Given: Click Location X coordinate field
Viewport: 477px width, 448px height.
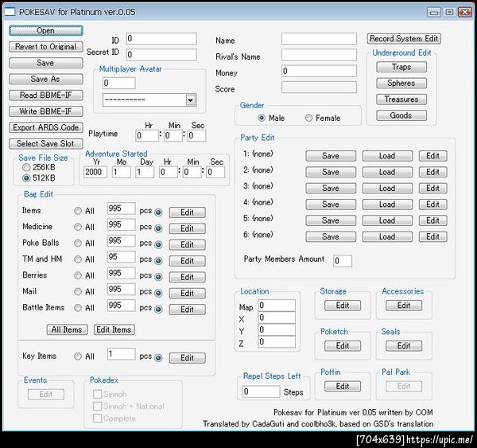Looking at the screenshot, I should (277, 317).
